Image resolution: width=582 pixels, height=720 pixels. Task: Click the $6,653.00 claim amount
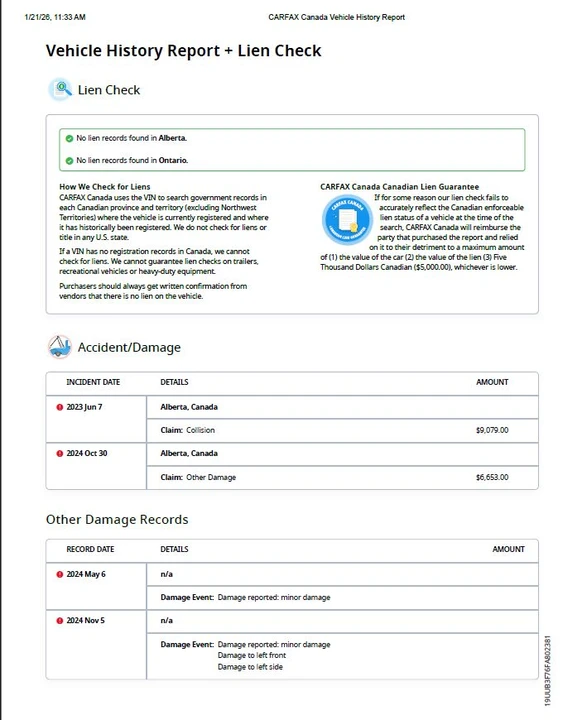(x=492, y=477)
